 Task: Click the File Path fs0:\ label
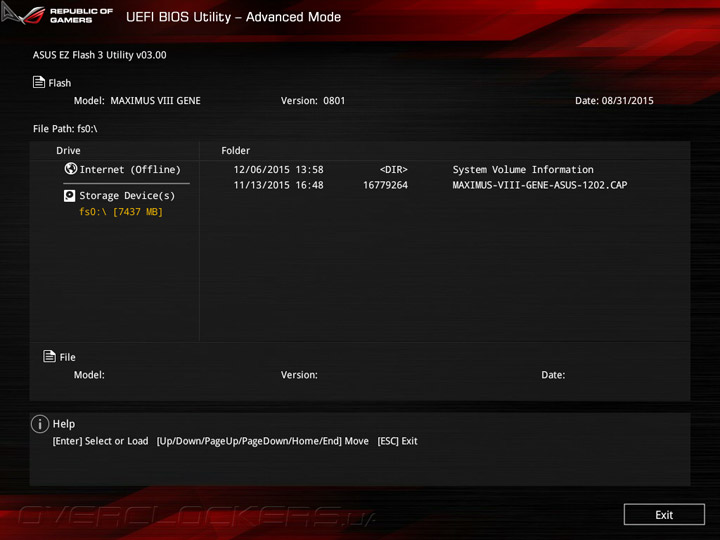tap(65, 129)
